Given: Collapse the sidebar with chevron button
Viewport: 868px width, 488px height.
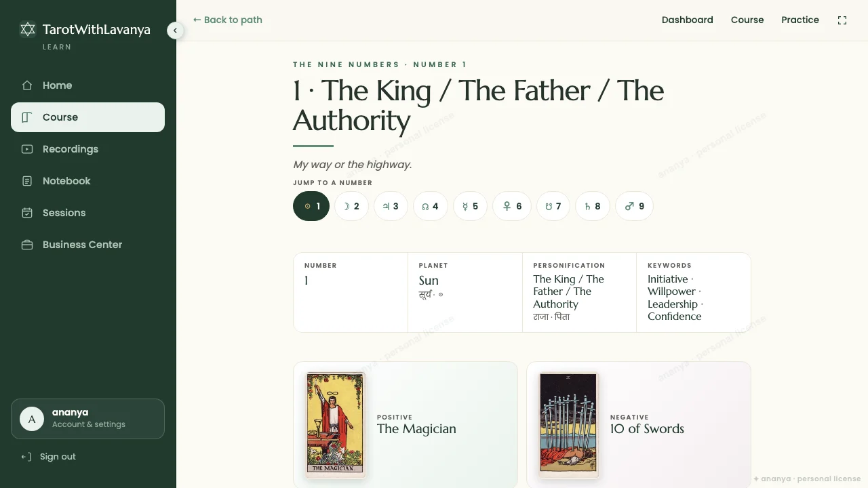Looking at the screenshot, I should tap(175, 30).
